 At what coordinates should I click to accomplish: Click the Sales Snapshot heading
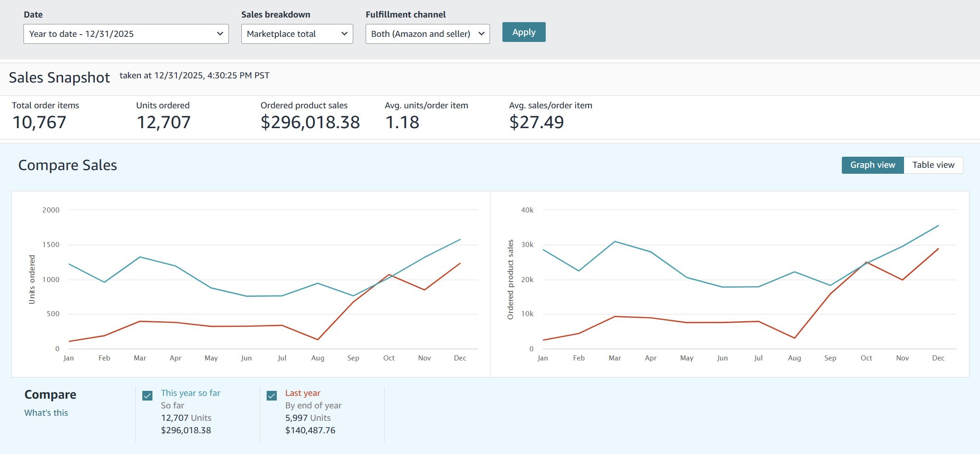click(59, 77)
